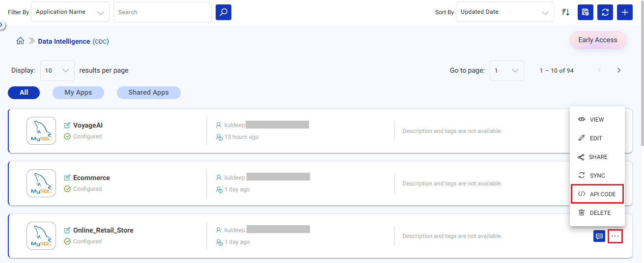Screen dimensions: 644x263
Task: Open Go to page dropdown
Action: (x=507, y=70)
